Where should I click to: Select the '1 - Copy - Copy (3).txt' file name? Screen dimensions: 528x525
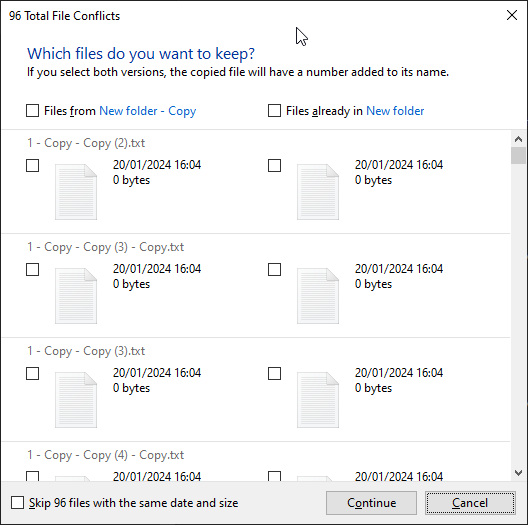click(x=86, y=351)
